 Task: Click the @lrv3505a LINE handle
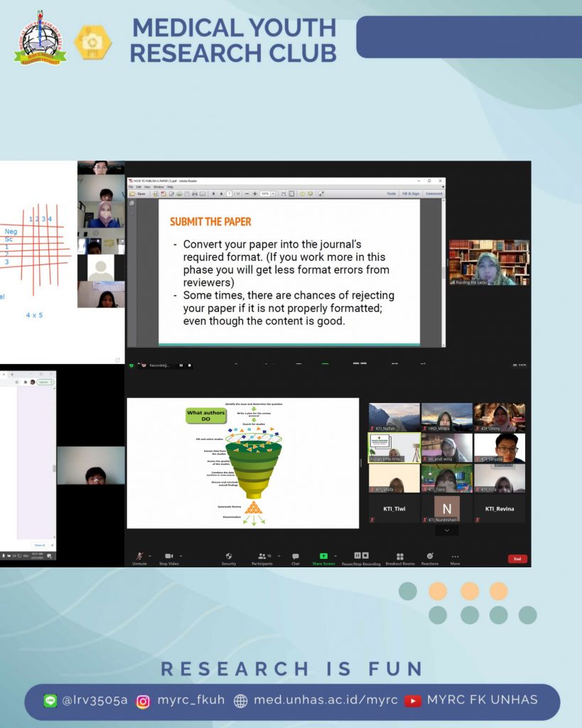tap(95, 700)
